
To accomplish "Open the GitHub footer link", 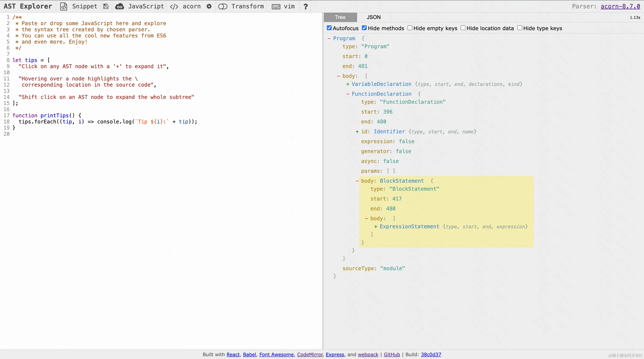I will 392,355.
